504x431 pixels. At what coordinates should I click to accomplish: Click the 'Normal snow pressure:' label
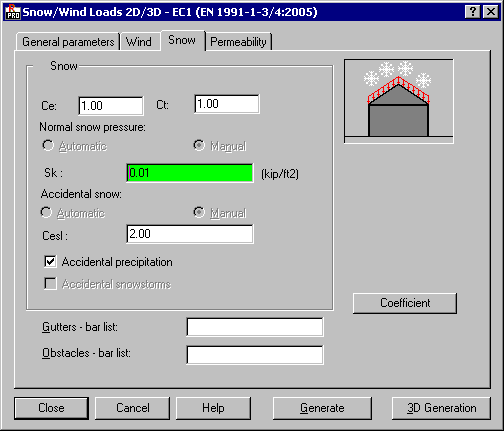coord(92,127)
